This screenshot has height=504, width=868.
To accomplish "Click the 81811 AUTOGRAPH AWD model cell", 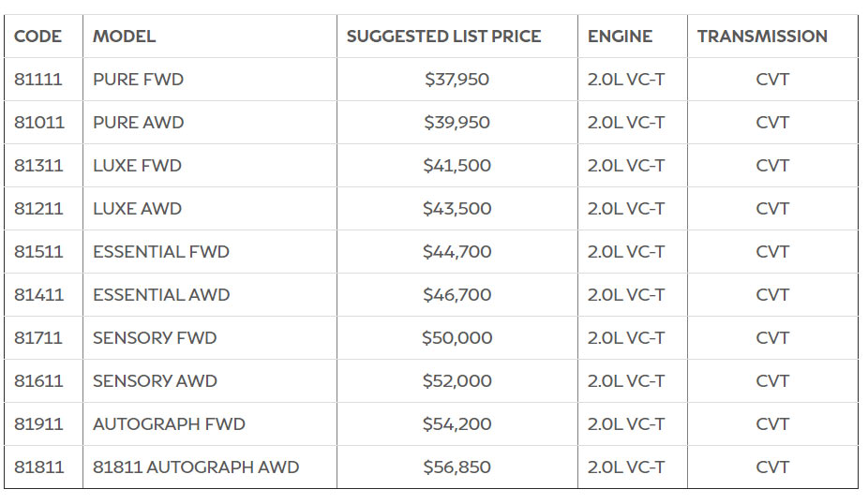I will click(196, 467).
